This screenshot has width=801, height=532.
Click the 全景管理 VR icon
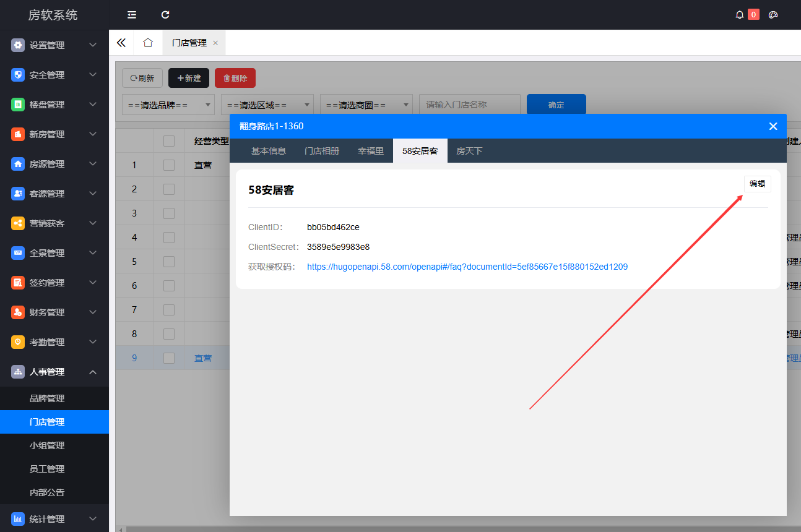(x=18, y=253)
